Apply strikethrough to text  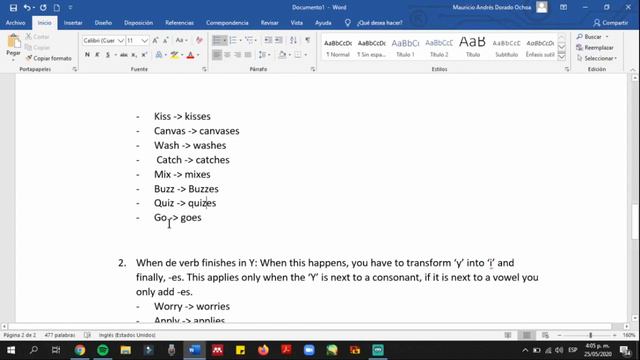tap(123, 55)
